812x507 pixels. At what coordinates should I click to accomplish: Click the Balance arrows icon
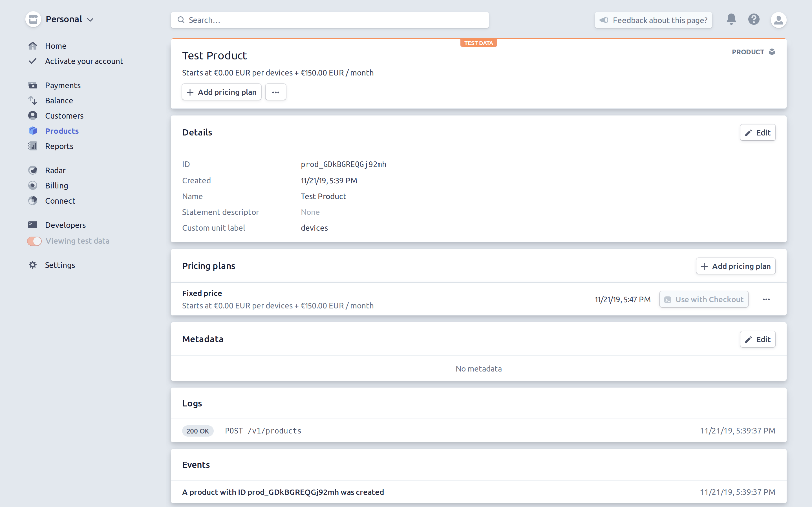tap(32, 100)
